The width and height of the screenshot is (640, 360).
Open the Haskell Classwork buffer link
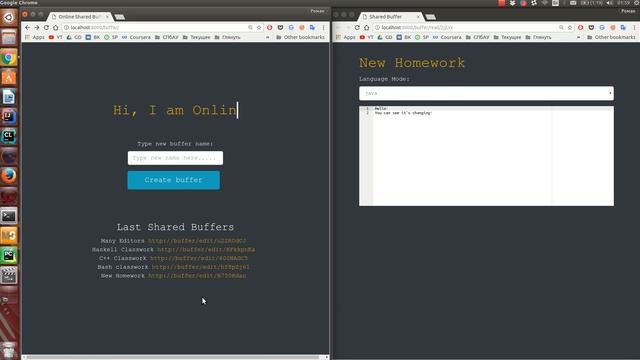coord(206,249)
